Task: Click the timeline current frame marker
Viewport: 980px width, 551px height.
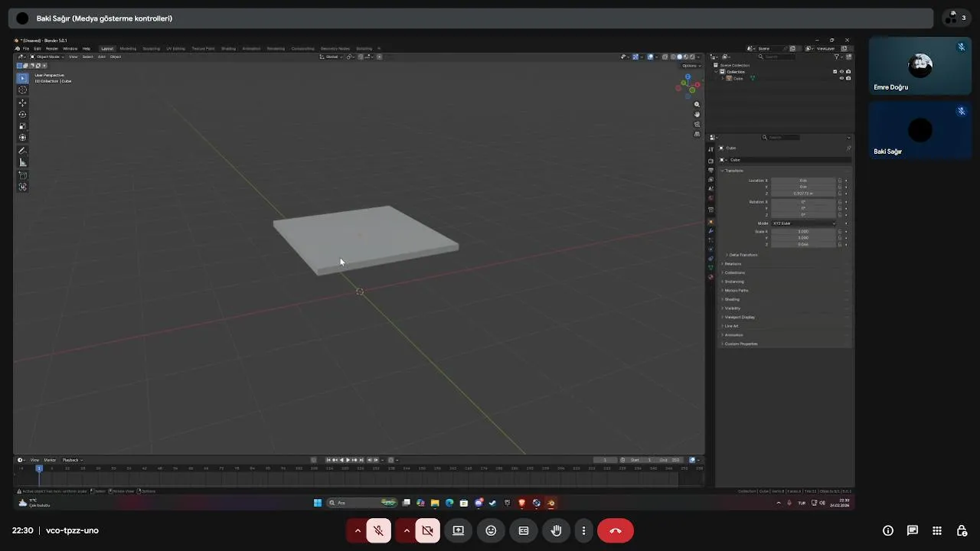Action: point(39,468)
